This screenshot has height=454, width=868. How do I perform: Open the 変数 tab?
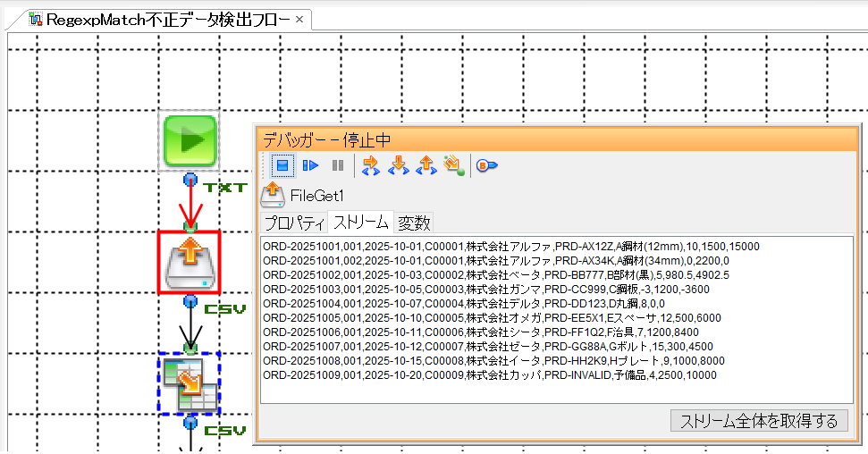[x=414, y=222]
